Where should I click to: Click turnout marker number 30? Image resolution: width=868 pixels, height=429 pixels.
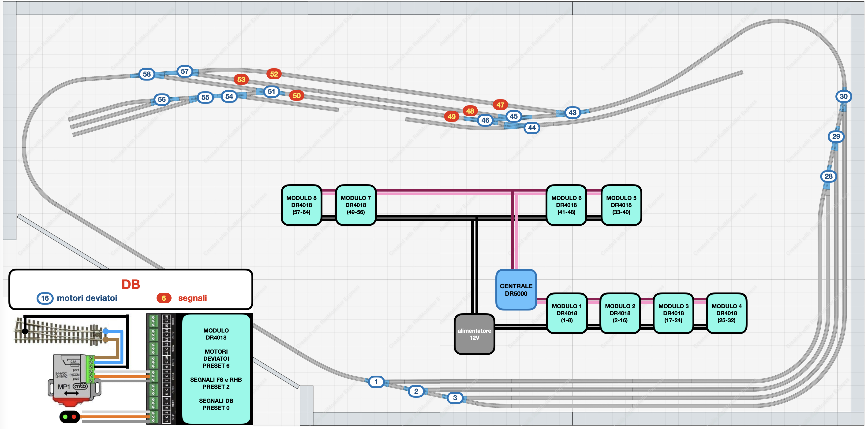point(843,97)
